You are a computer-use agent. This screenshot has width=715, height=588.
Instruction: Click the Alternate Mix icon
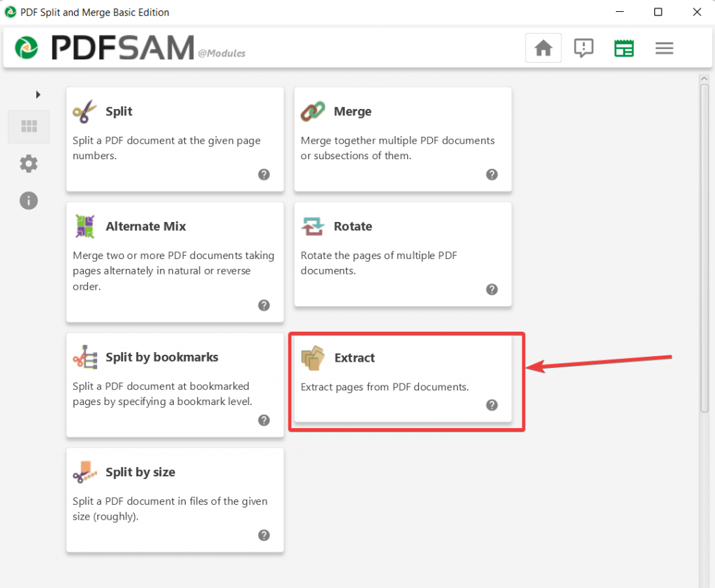point(84,226)
